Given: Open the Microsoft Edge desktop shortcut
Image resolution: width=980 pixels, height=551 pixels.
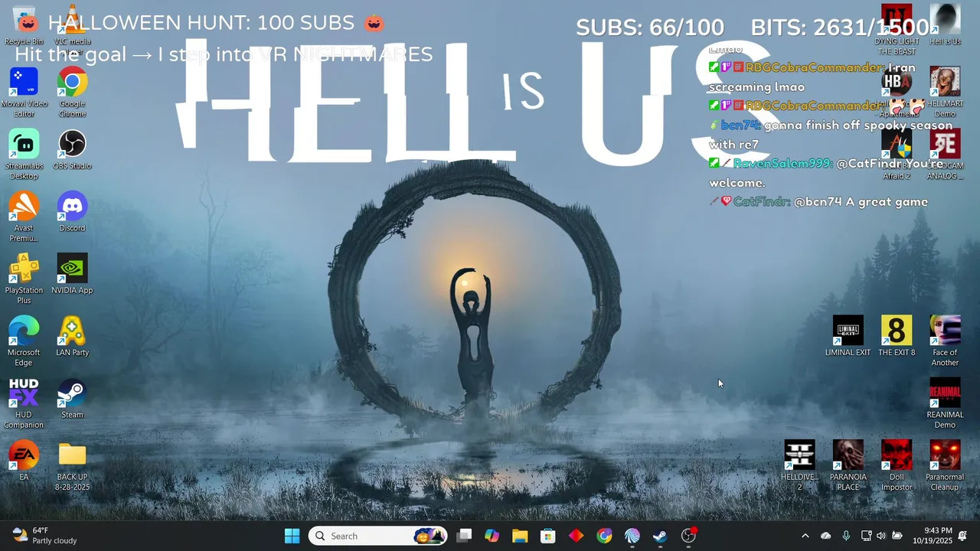Looking at the screenshot, I should click(x=24, y=341).
